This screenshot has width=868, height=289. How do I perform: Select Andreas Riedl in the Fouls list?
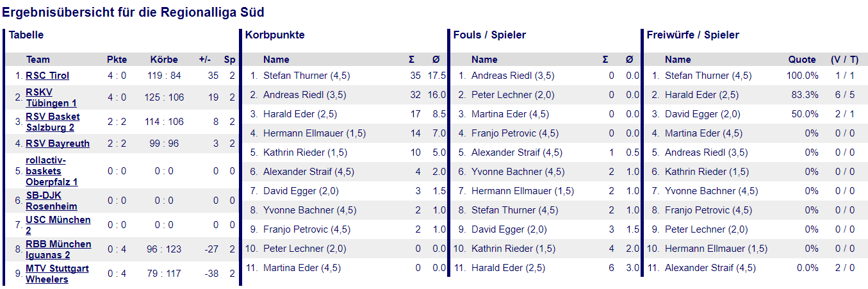(512, 76)
